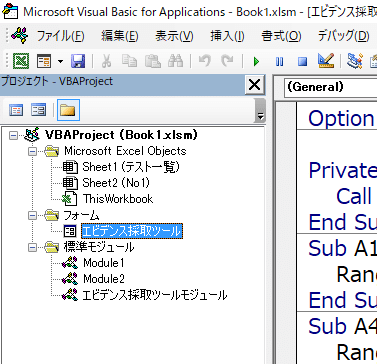Click the Redo arrow icon
The width and height of the screenshot is (377, 364).
pos(227,61)
